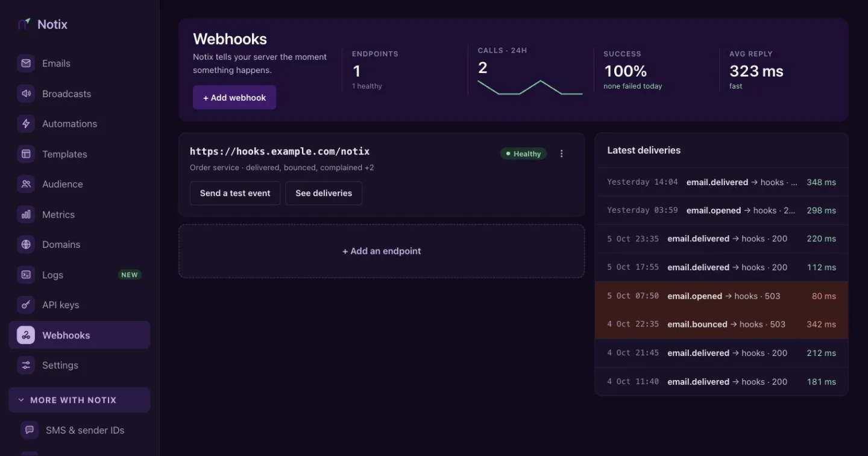Open the failed 5 Oct 07:50 email.opened delivery

[x=722, y=296]
